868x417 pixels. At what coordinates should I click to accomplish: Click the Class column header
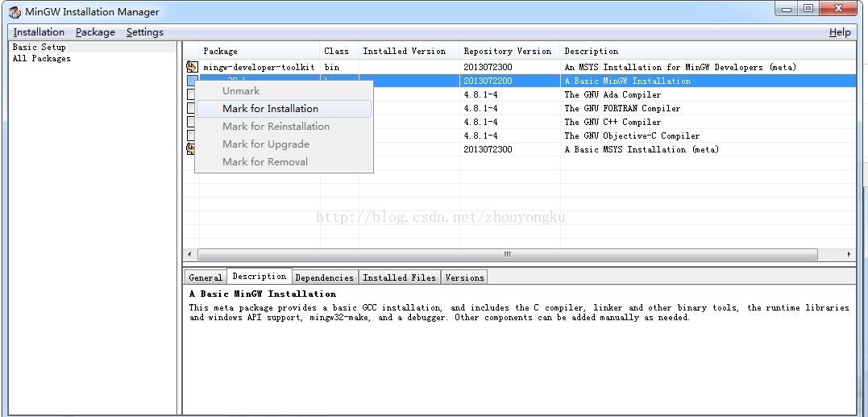coord(338,51)
